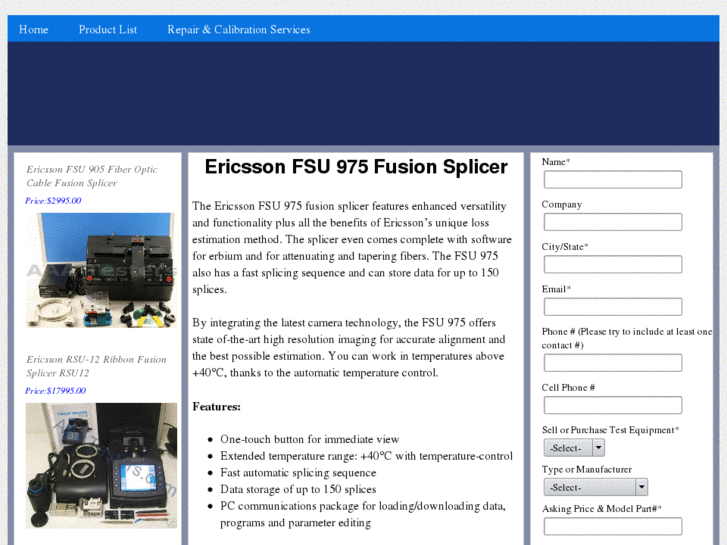
Task: Click the Price:$2995.00 link
Action: pyautogui.click(x=53, y=200)
